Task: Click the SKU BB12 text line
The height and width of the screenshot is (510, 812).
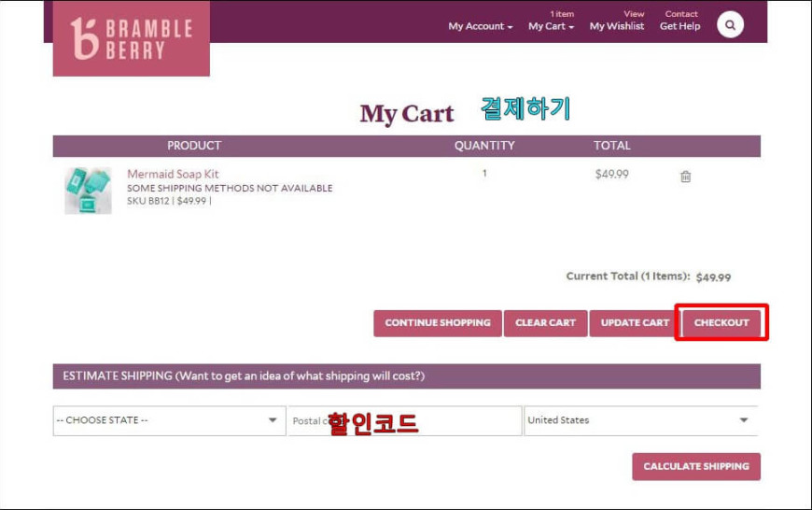Action: coord(169,201)
